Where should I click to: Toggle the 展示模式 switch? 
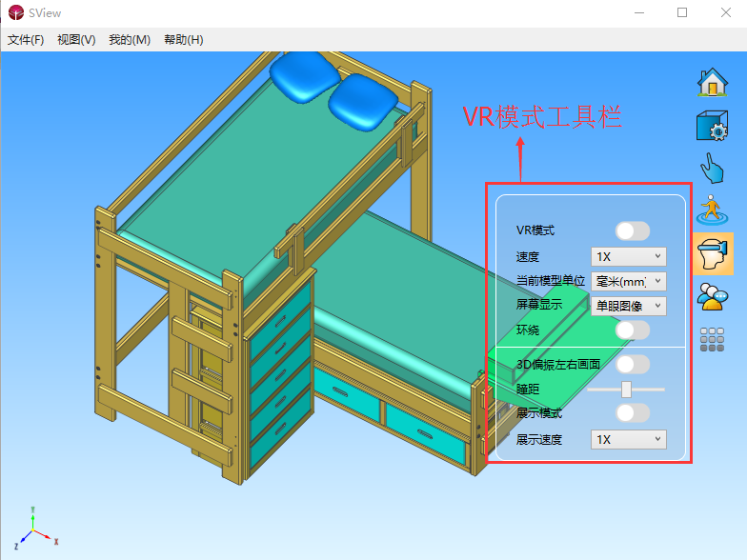click(633, 413)
